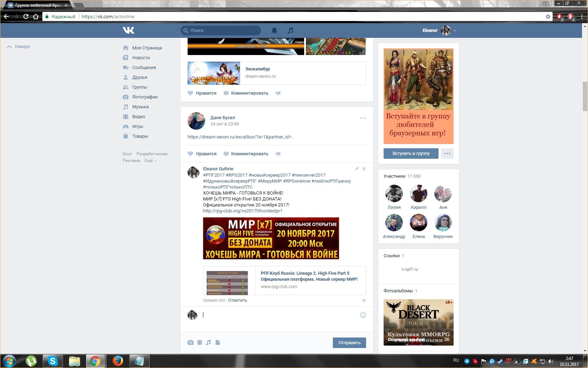
Task: Comment on Даня Бусел's post
Action: point(246,154)
